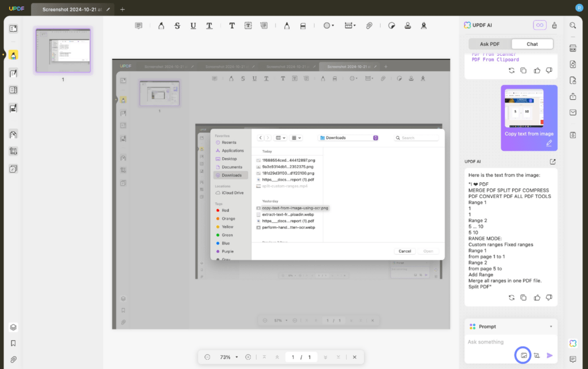Image resolution: width=588 pixels, height=369 pixels.
Task: Select the page 1 thumbnail
Action: pos(63,51)
